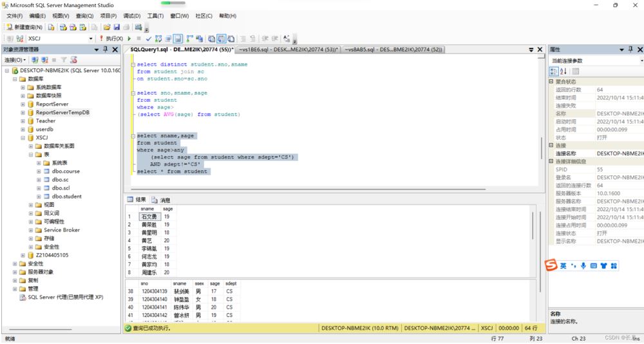This screenshot has width=644, height=344.
Task: Click the Sogou input method S icon
Action: click(x=551, y=265)
